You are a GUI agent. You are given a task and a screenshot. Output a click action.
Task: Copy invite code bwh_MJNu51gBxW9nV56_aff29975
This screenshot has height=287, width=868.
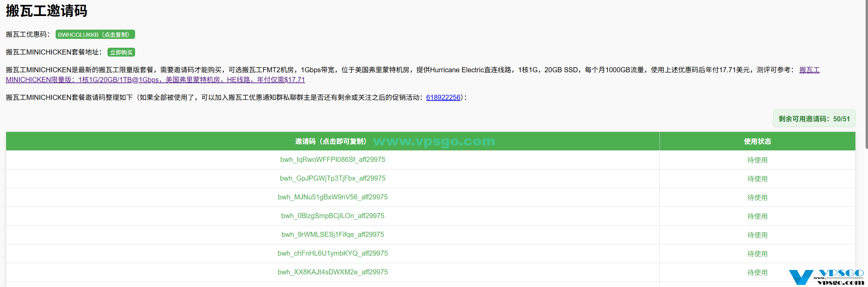(x=333, y=197)
